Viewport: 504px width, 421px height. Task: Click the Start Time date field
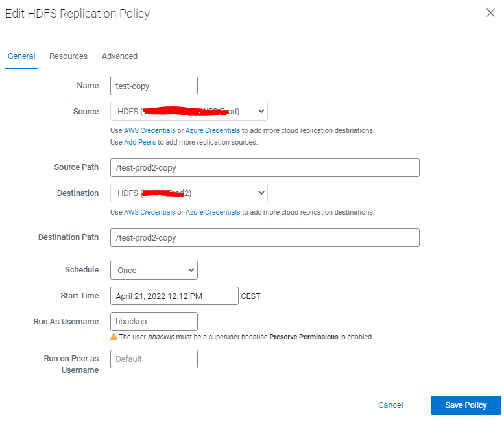pyautogui.click(x=174, y=296)
